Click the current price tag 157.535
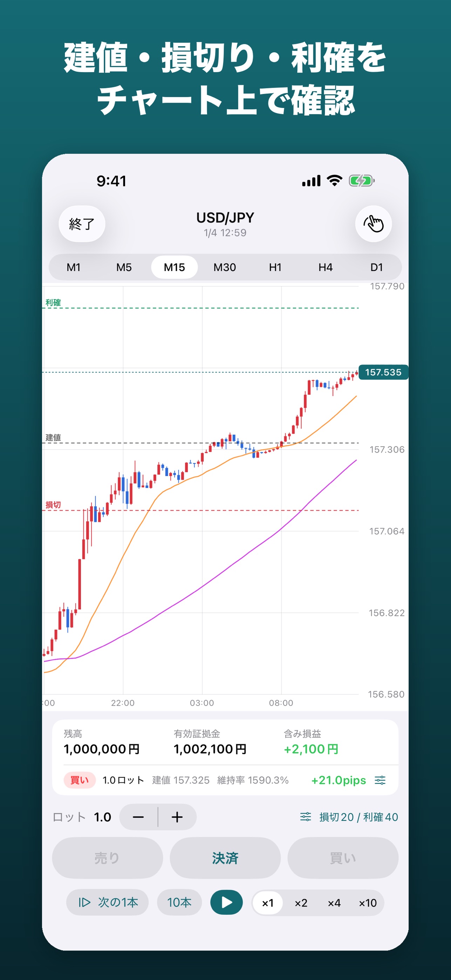Image resolution: width=451 pixels, height=980 pixels. pos(383,372)
